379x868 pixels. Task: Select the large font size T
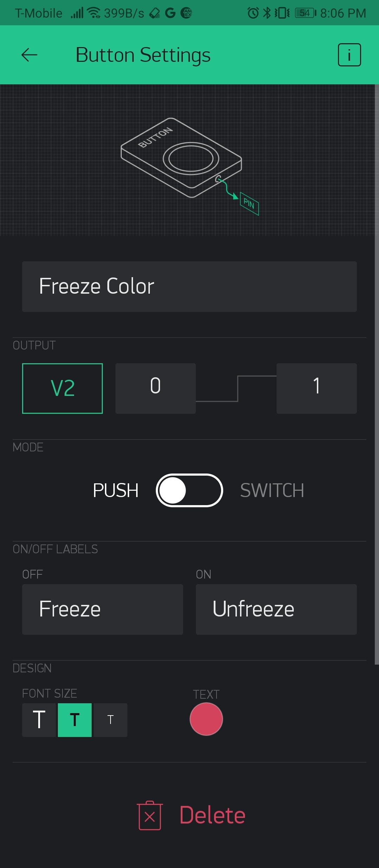[x=39, y=720]
